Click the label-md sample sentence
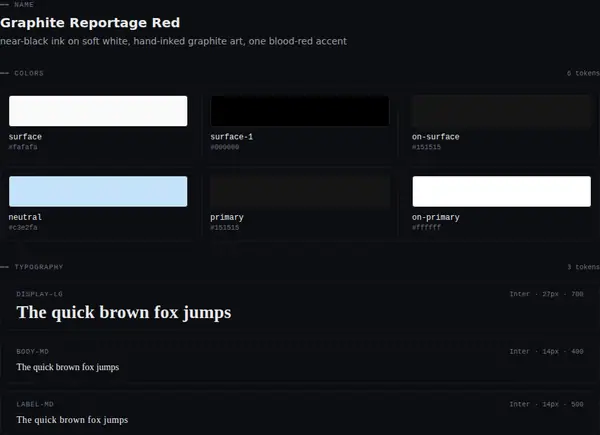Viewport: 600px width, 435px height. tap(72, 420)
